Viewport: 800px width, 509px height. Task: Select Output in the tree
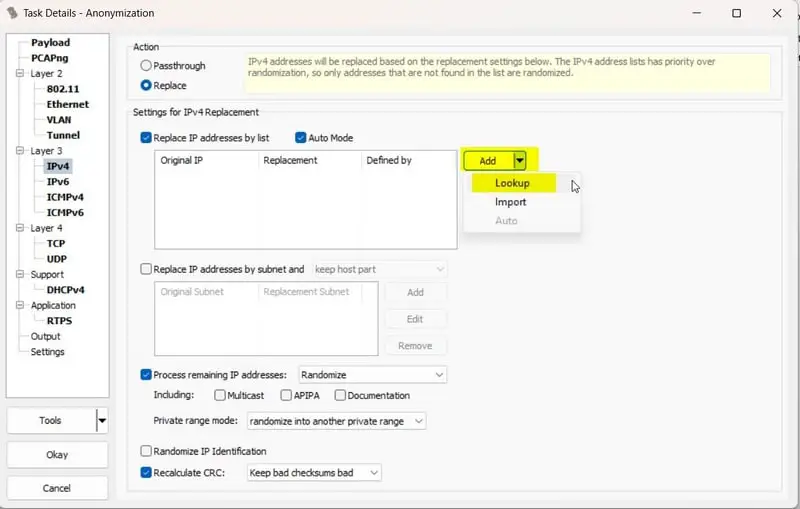tap(45, 336)
